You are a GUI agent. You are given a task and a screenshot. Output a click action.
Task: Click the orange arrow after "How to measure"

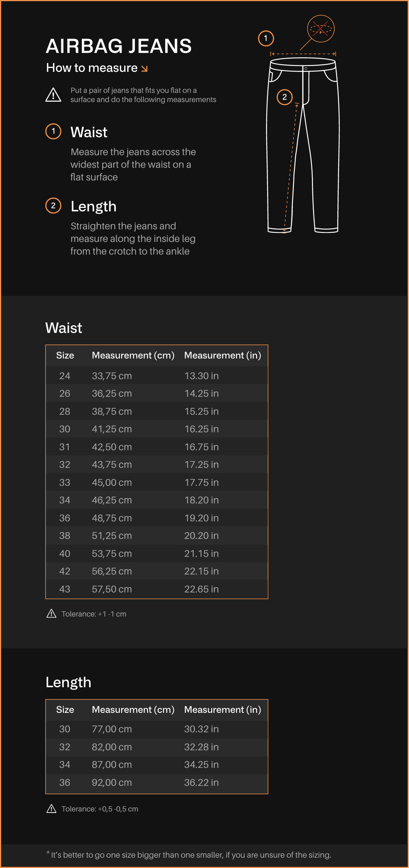[x=144, y=68]
